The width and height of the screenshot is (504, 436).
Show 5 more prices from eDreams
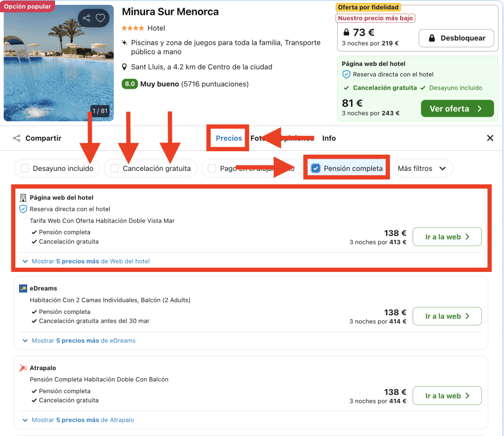tap(83, 340)
